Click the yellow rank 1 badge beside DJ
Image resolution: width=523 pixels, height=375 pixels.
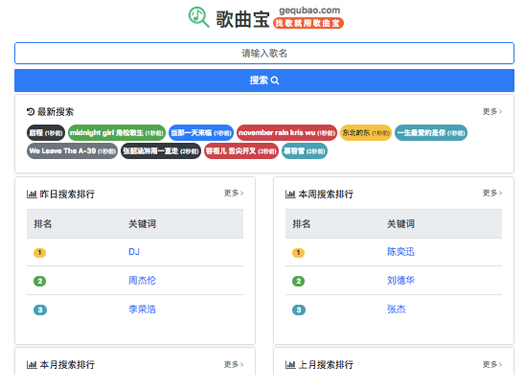(40, 253)
